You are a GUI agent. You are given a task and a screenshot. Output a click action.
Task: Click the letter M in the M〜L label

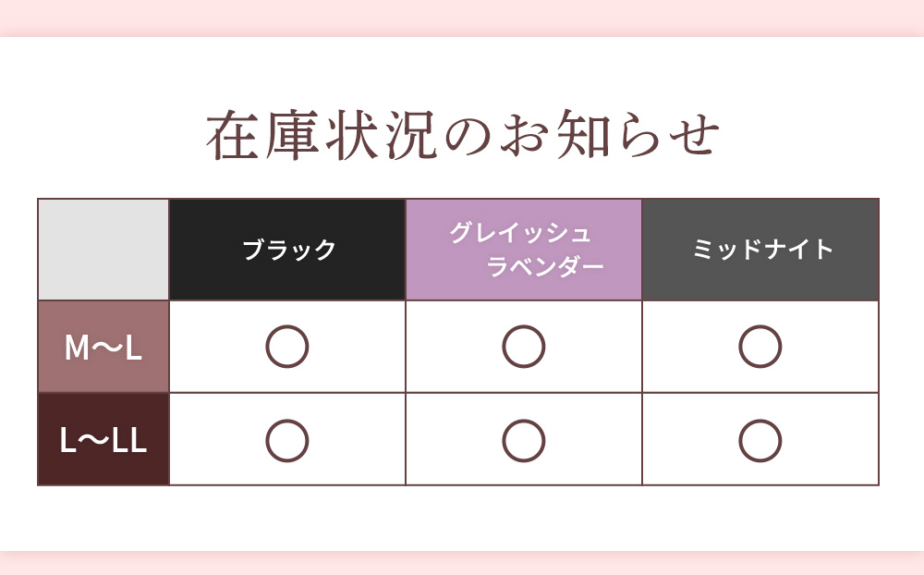pos(75,348)
